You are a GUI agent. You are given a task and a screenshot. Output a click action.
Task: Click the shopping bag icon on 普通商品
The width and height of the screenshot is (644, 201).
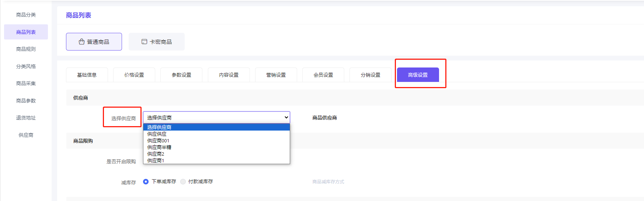(x=81, y=42)
